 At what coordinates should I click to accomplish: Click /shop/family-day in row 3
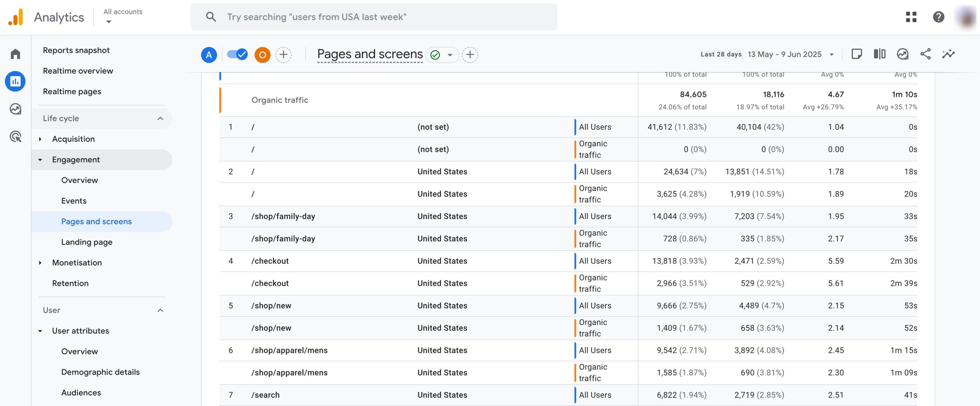click(x=283, y=216)
